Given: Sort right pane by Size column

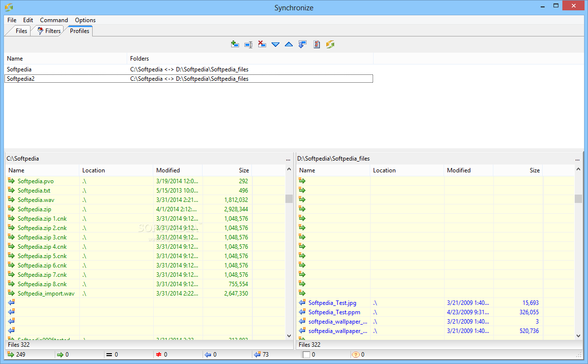Looking at the screenshot, I should [518, 170].
